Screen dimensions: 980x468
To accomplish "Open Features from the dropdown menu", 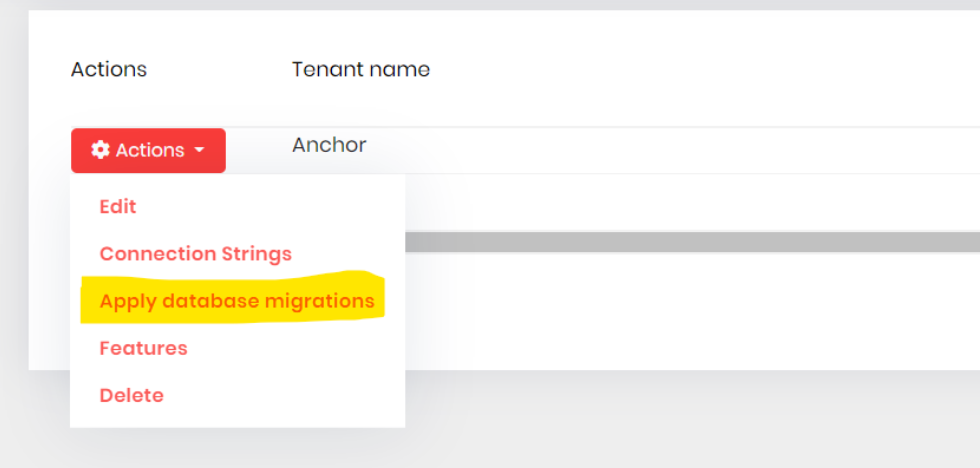I will click(x=143, y=348).
